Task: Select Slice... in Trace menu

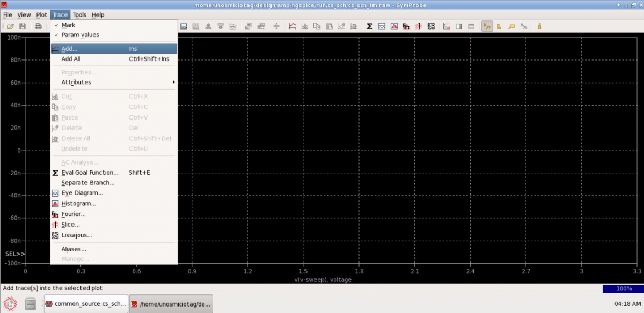Action: (114, 225)
